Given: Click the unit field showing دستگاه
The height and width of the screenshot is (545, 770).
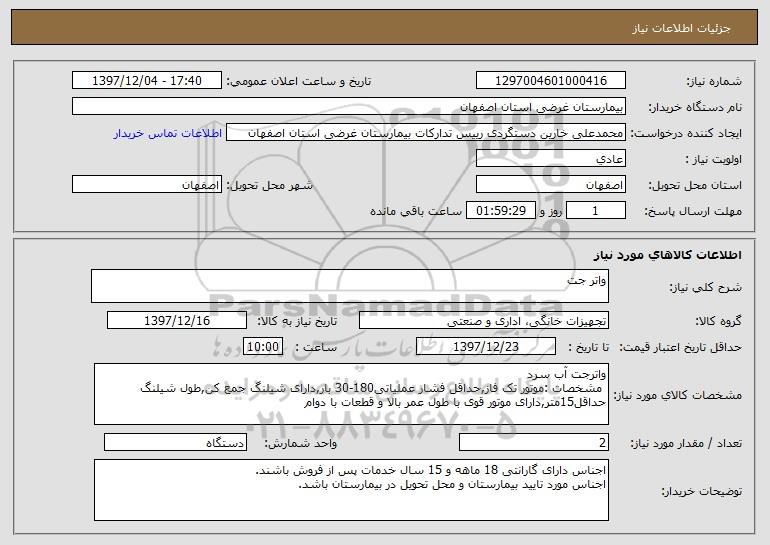Looking at the screenshot, I should click(x=175, y=442).
